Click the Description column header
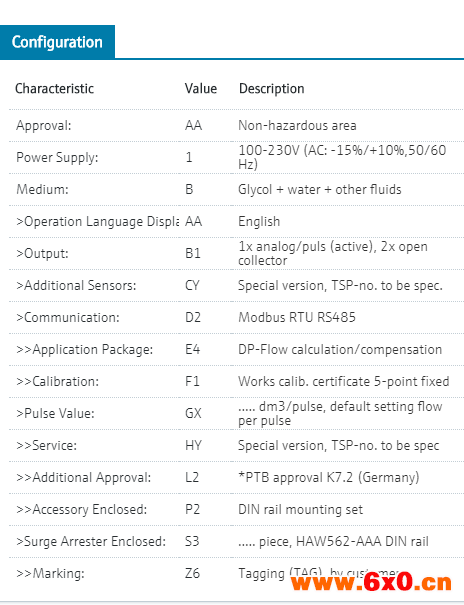The height and width of the screenshot is (605, 464). click(272, 89)
